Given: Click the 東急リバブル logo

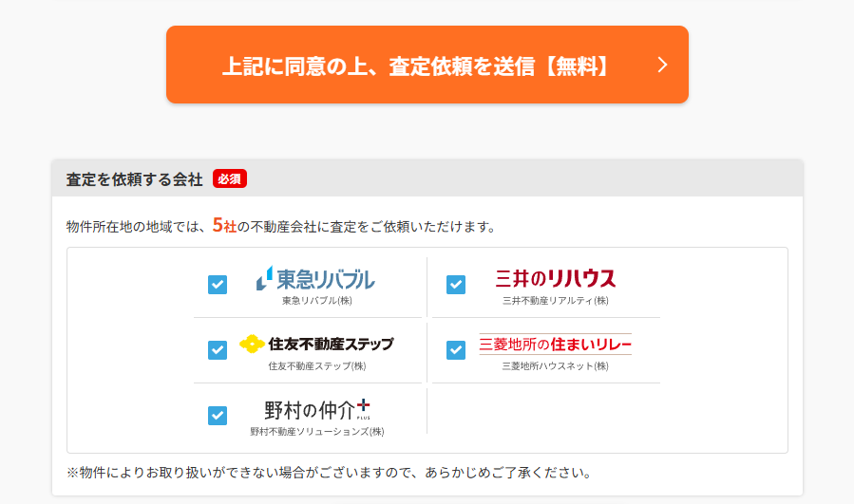Looking at the screenshot, I should pyautogui.click(x=315, y=279).
